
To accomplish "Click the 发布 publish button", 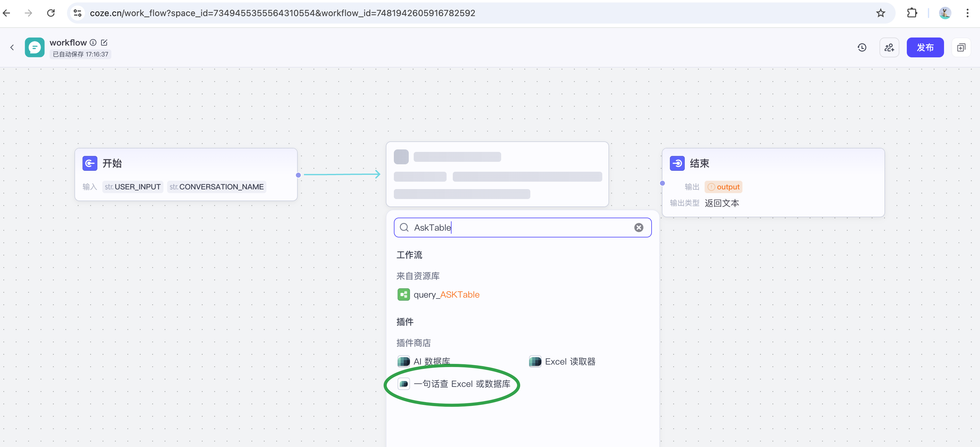I will (x=925, y=47).
